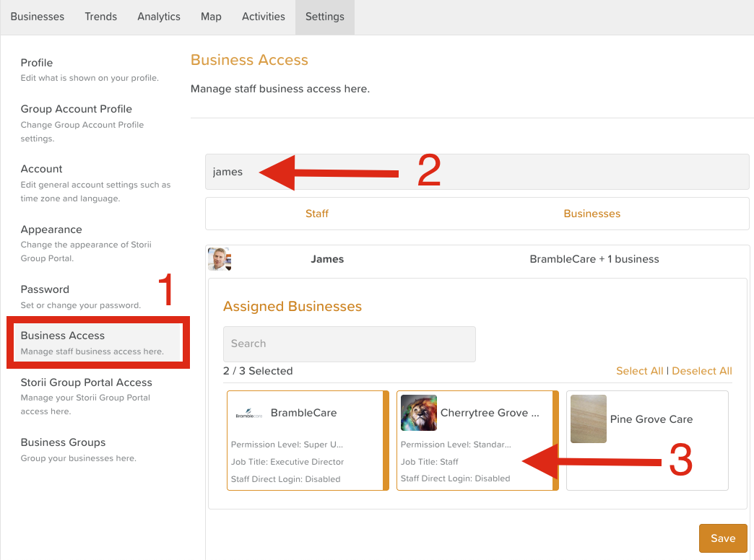Click the Business Access page heading
Viewport: 754px width, 560px height.
tap(249, 60)
